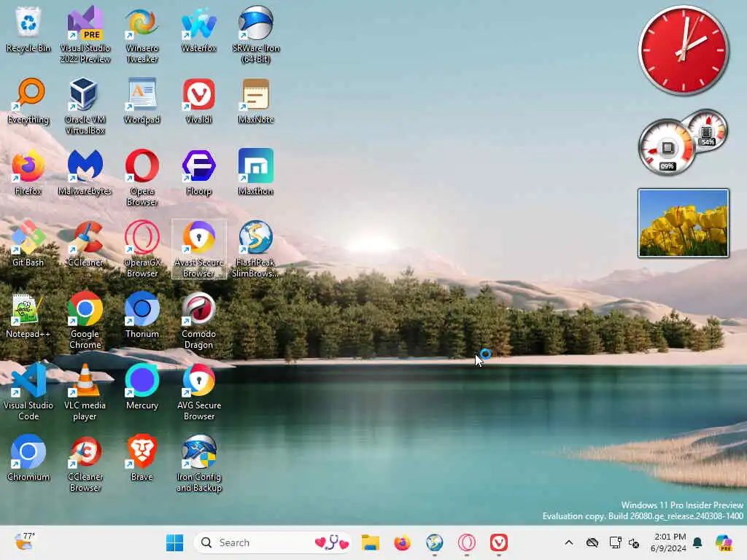The image size is (747, 560).
Task: Open notifications bell icon
Action: pyautogui.click(x=697, y=542)
